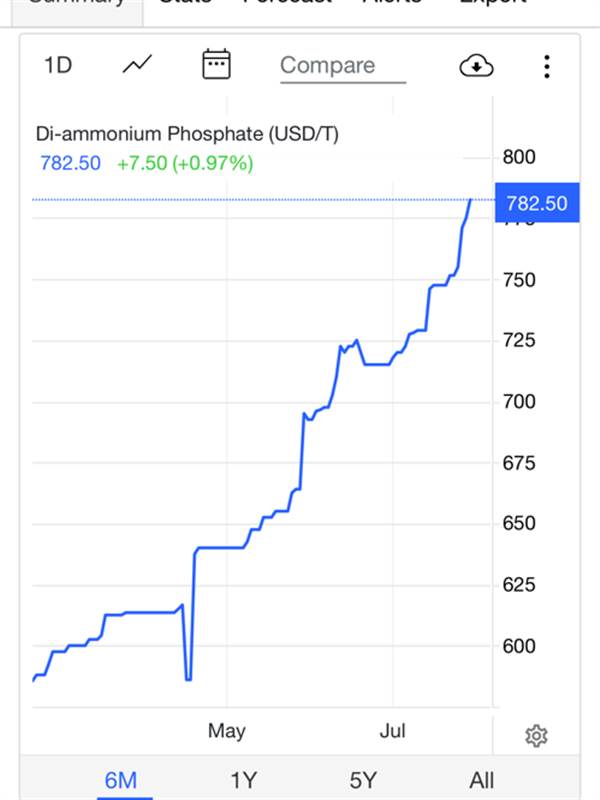Click the Di-ammonium Phosphate (USD/T) title
This screenshot has height=800, width=600.
187,134
